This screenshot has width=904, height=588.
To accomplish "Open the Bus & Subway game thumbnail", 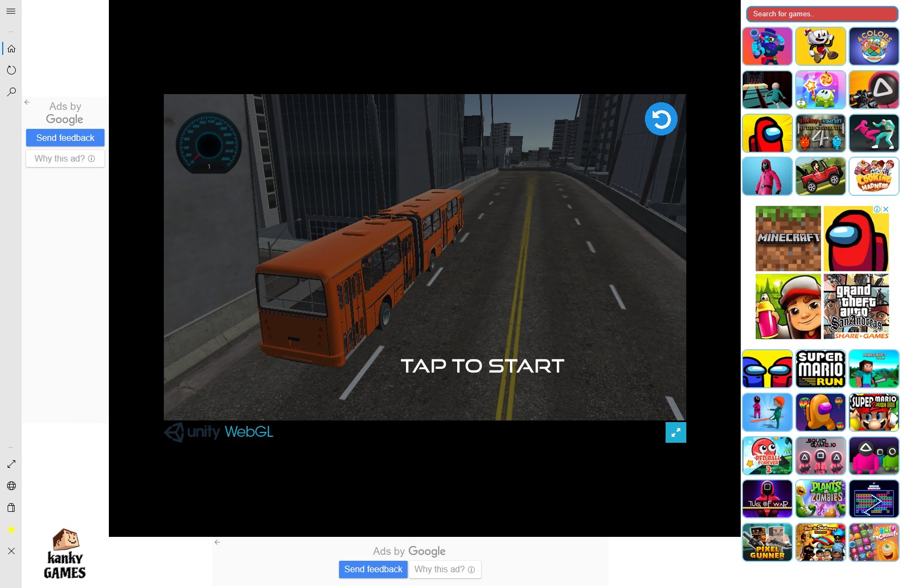I will point(820,542).
